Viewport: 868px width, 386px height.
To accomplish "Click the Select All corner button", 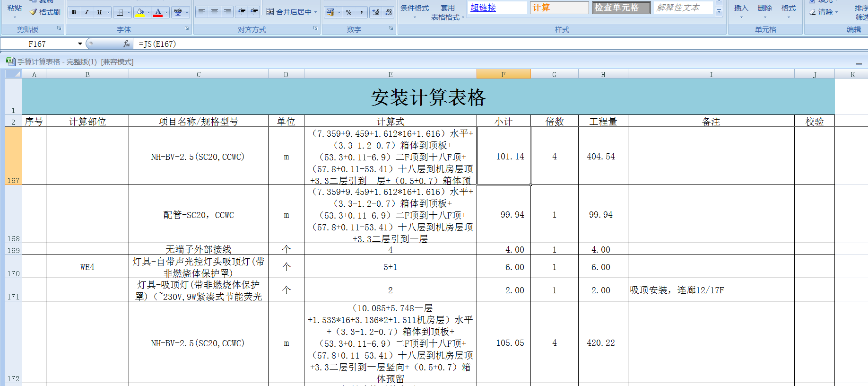I will (13, 74).
